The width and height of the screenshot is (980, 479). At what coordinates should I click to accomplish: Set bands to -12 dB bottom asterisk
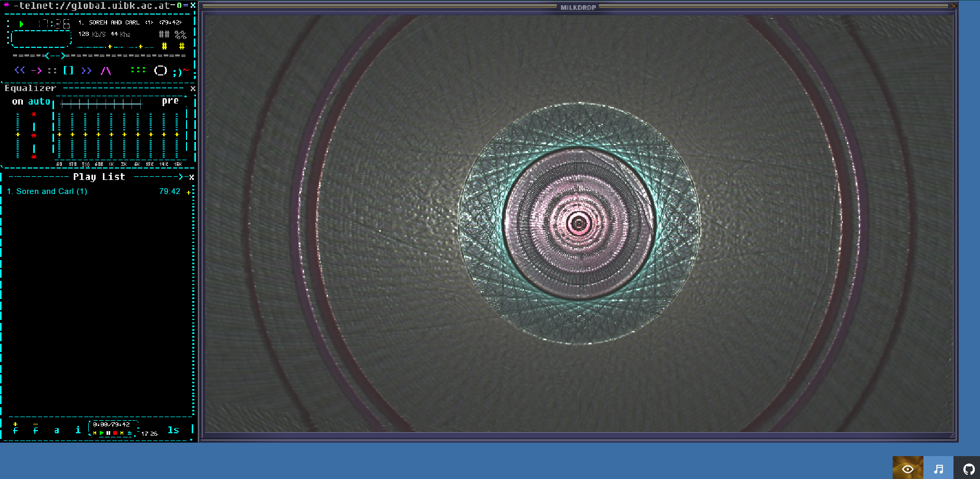[x=34, y=157]
